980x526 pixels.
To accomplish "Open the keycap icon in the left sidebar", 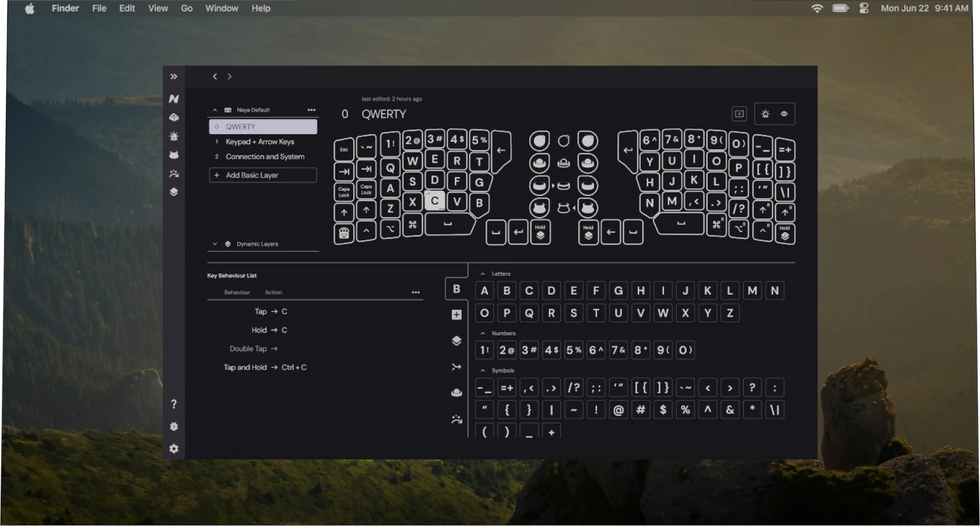I will tap(174, 118).
